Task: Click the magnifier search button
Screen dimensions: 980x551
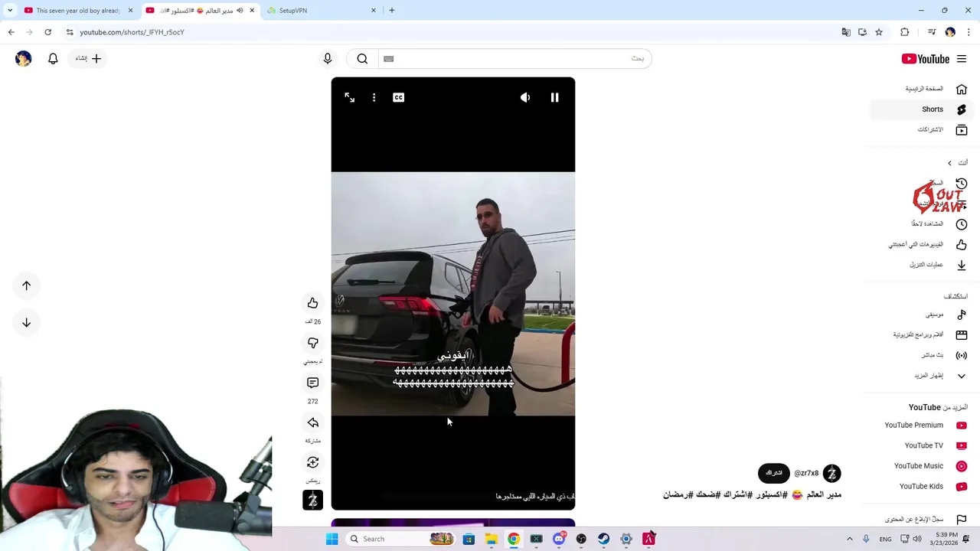Action: coord(362,59)
